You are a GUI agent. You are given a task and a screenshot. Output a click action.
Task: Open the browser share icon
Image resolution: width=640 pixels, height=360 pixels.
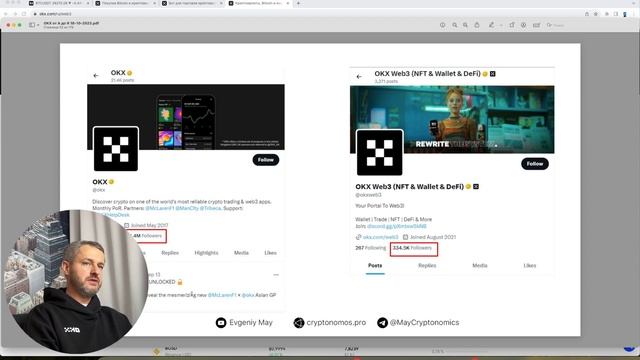point(587,14)
